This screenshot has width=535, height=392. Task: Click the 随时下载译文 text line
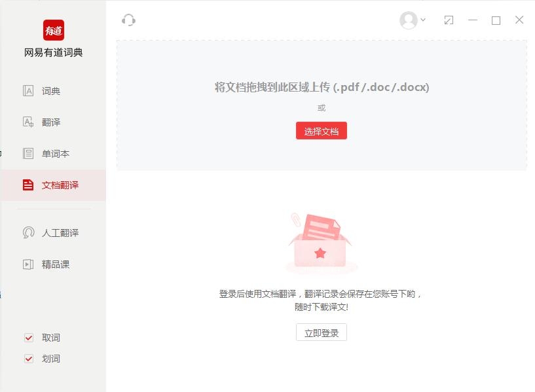pos(322,307)
